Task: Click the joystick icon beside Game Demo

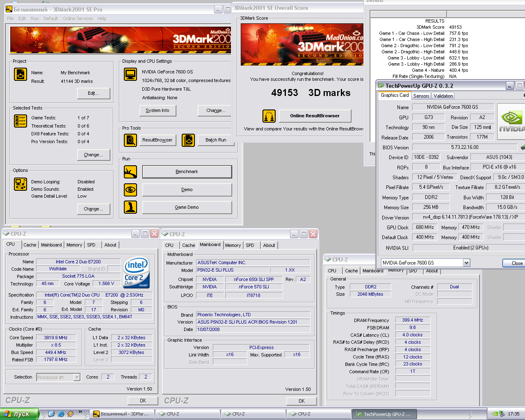Action: click(130, 207)
